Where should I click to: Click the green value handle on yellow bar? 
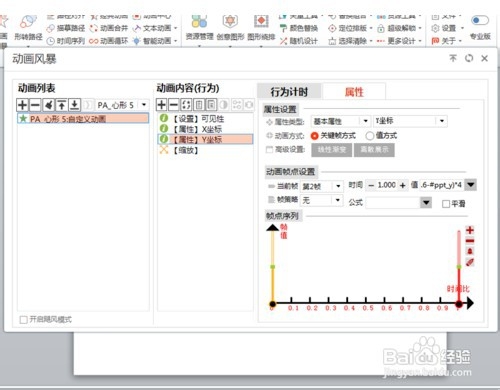click(273, 267)
